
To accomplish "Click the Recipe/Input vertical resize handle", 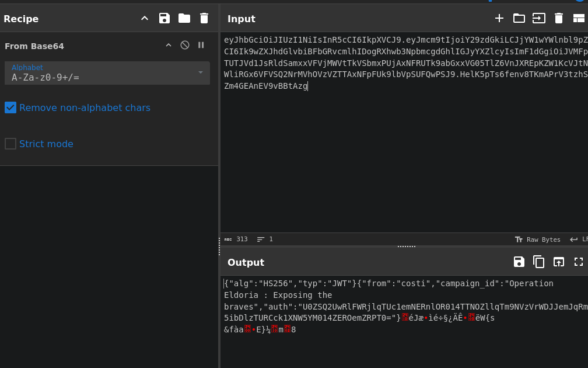I will tap(219, 247).
